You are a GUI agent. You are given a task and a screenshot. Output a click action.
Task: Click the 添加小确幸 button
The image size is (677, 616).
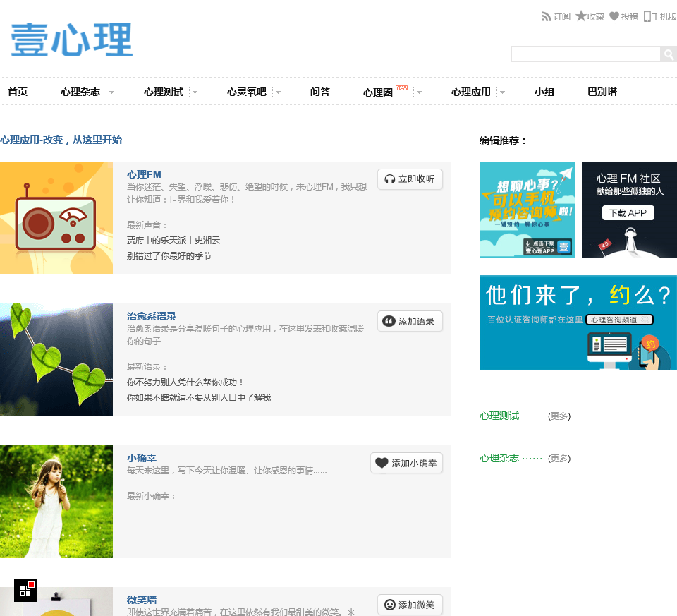coord(407,463)
